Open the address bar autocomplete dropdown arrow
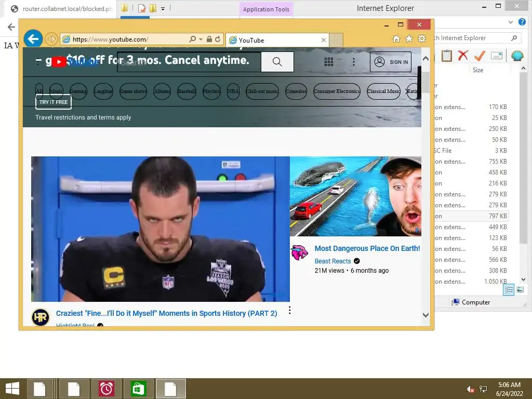The image size is (532, 399). pyautogui.click(x=201, y=39)
